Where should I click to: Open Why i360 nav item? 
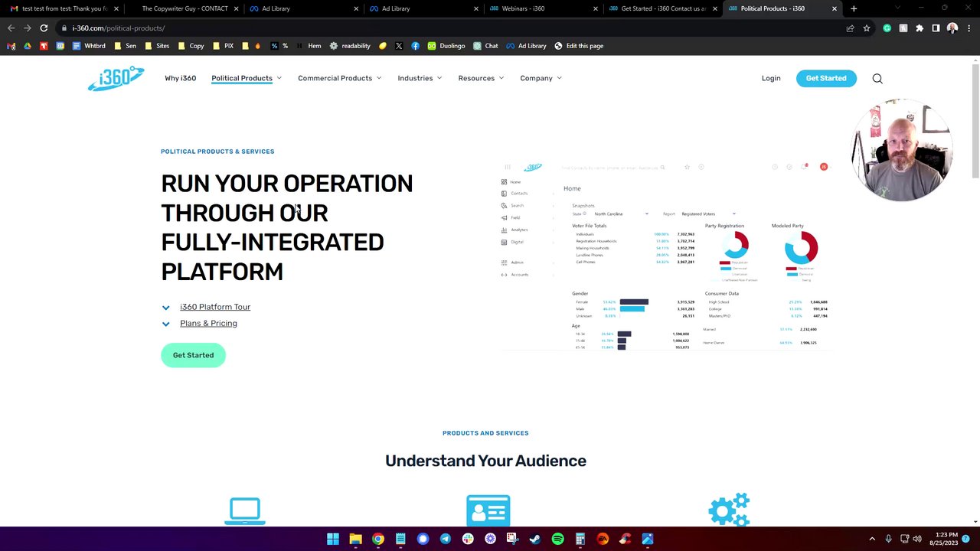click(180, 78)
